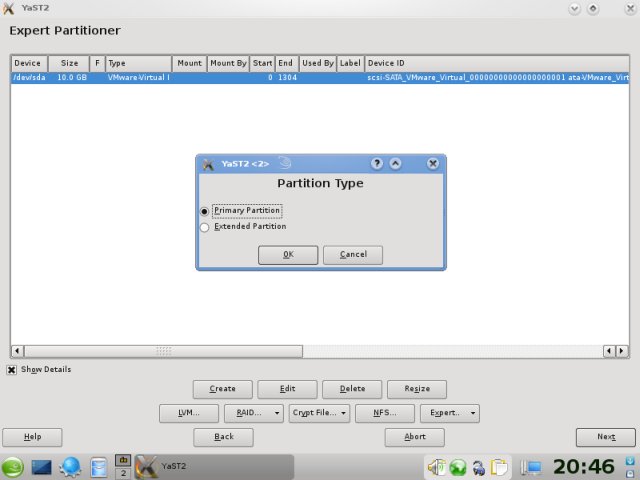Click the scsi-SATA_VMware_Virtual device ID cell
This screenshot has width=640, height=480.
[x=497, y=78]
